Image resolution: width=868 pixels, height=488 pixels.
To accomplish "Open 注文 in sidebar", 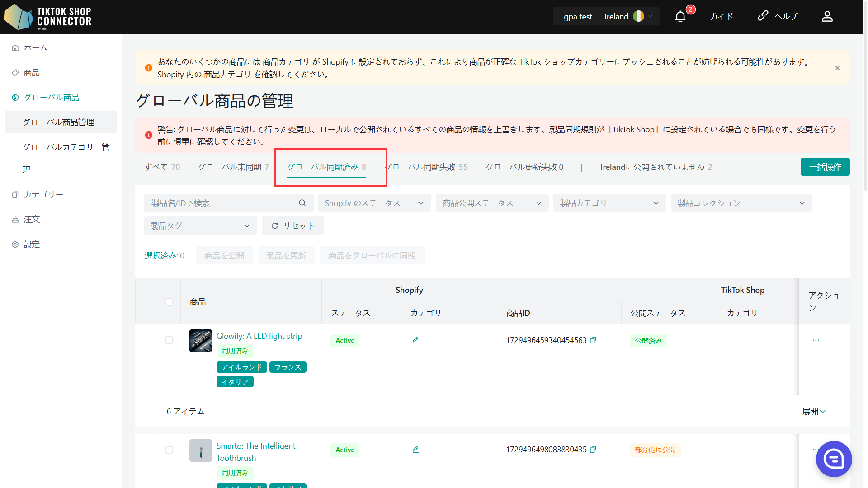I will coord(61,219).
